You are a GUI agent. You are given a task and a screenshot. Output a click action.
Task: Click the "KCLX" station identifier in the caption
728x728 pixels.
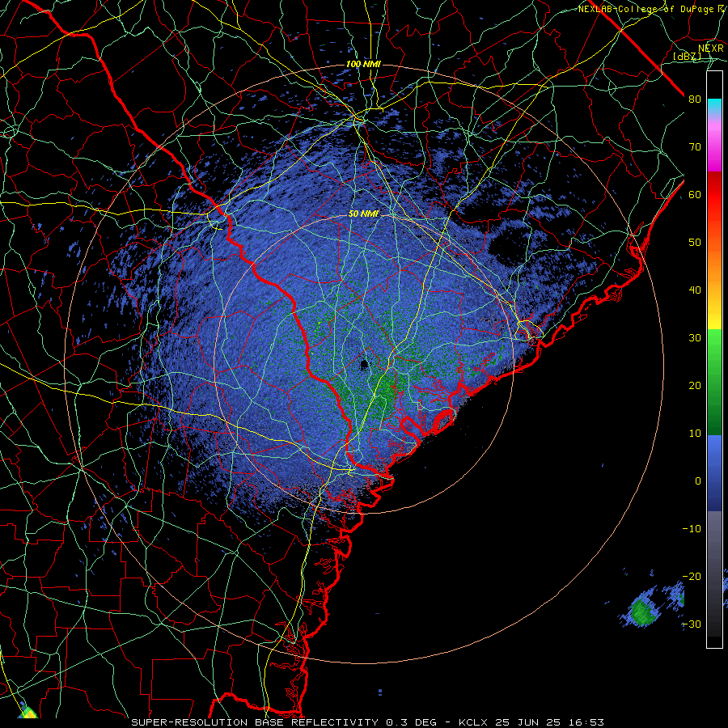[473, 722]
